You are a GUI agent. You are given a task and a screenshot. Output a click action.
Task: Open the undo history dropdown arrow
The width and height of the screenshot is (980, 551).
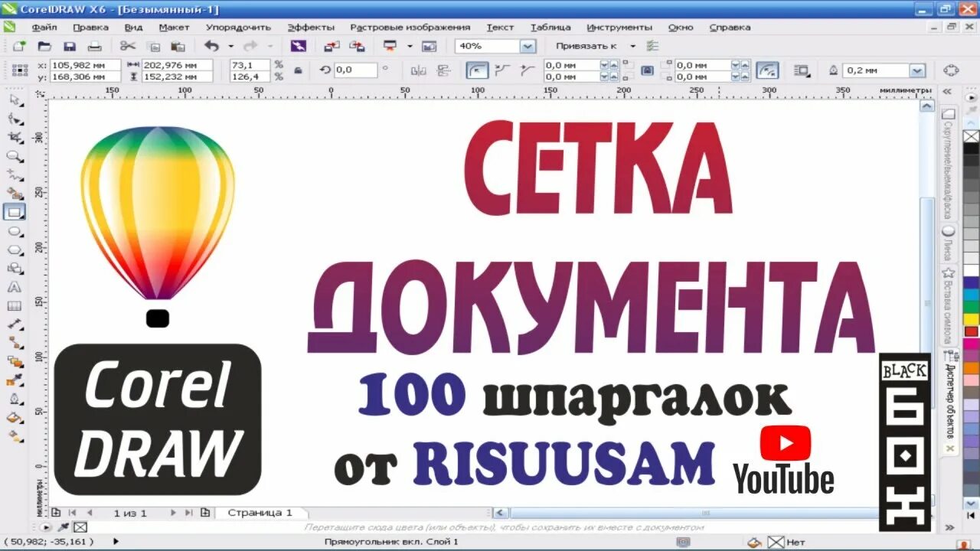[x=231, y=46]
